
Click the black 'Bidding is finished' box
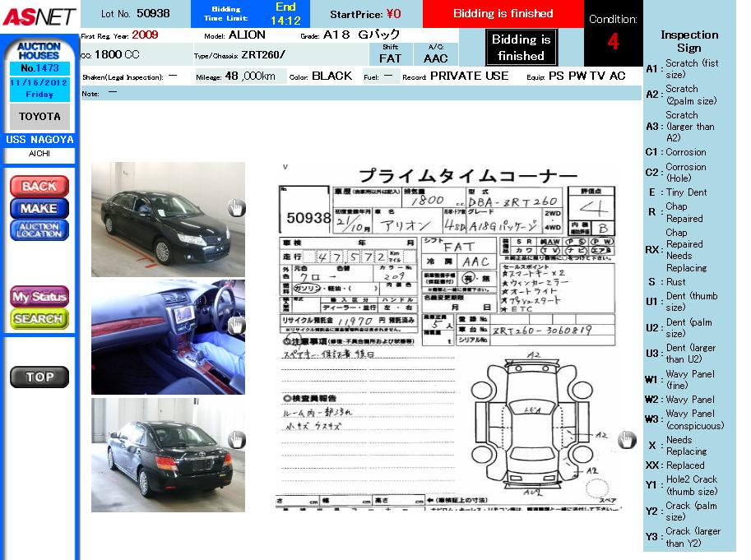coord(521,48)
